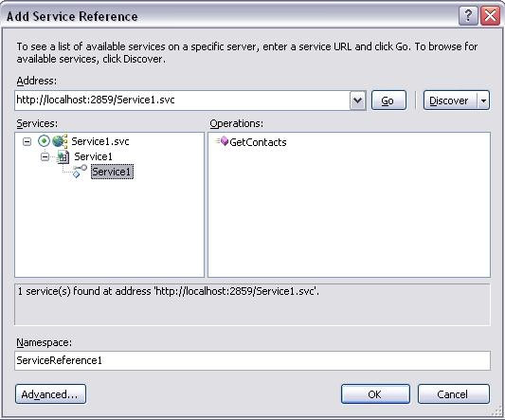The image size is (505, 420).
Task: Click the Service1 service document icon
Action: 63,157
